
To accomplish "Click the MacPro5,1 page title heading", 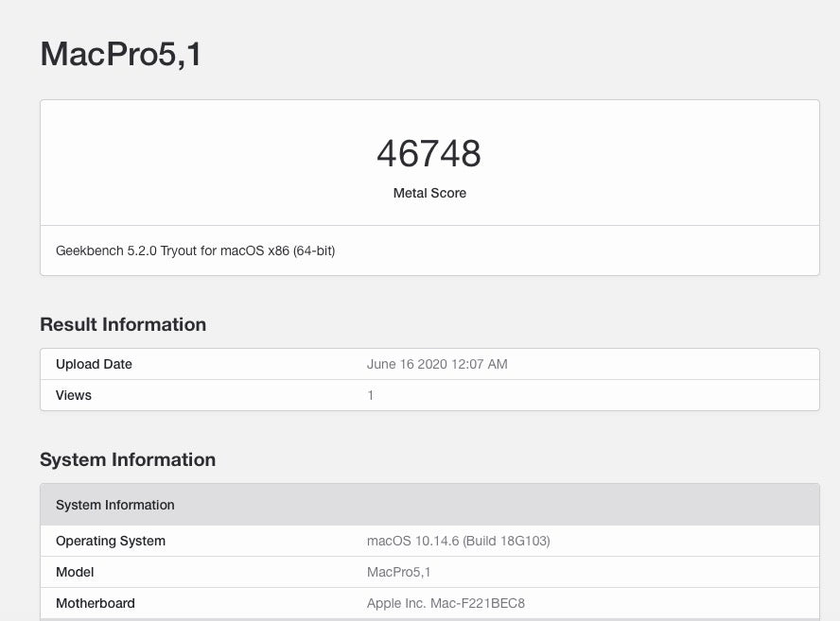I will [x=120, y=54].
